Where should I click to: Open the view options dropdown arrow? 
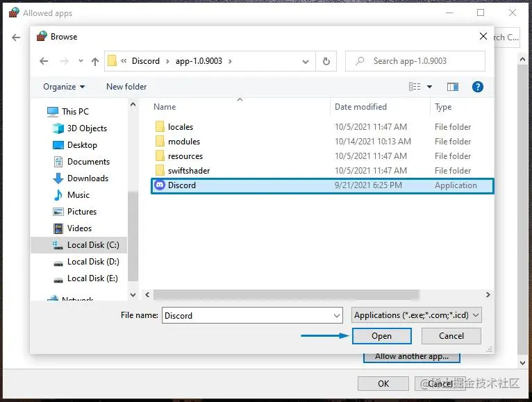click(x=429, y=87)
